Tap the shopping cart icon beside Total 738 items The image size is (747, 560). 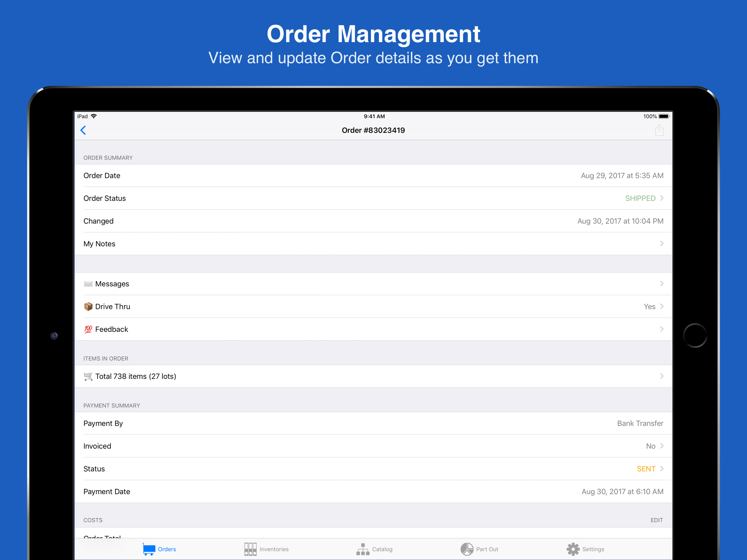pyautogui.click(x=88, y=376)
